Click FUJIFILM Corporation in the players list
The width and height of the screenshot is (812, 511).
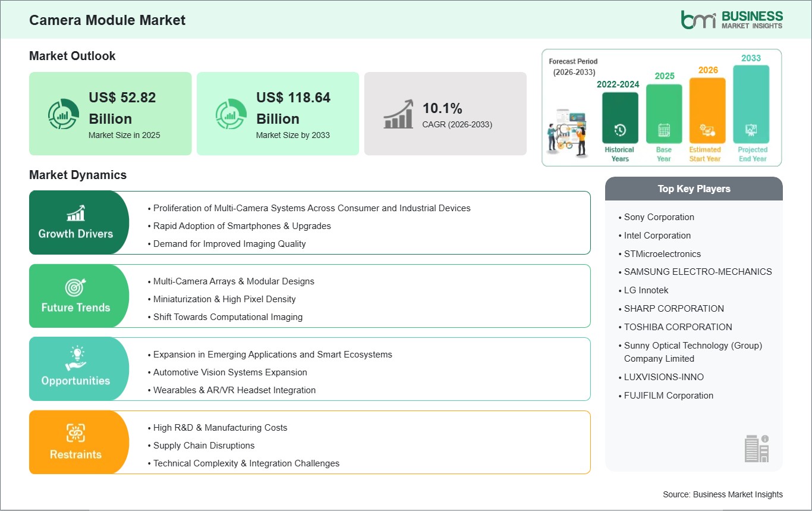(x=668, y=396)
